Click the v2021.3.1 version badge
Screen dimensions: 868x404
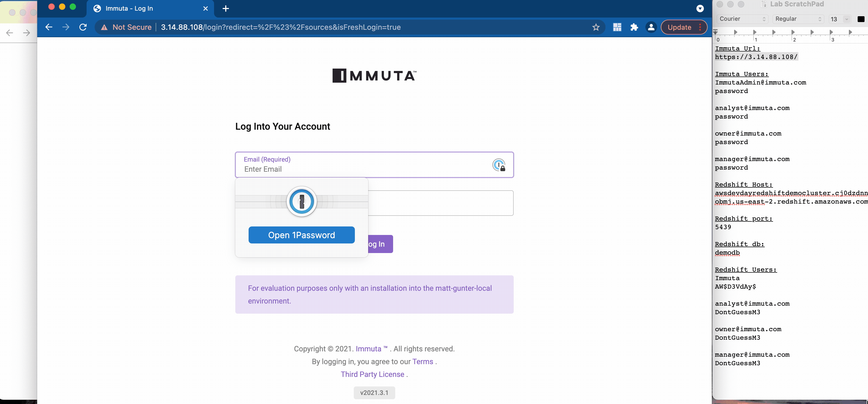(374, 393)
